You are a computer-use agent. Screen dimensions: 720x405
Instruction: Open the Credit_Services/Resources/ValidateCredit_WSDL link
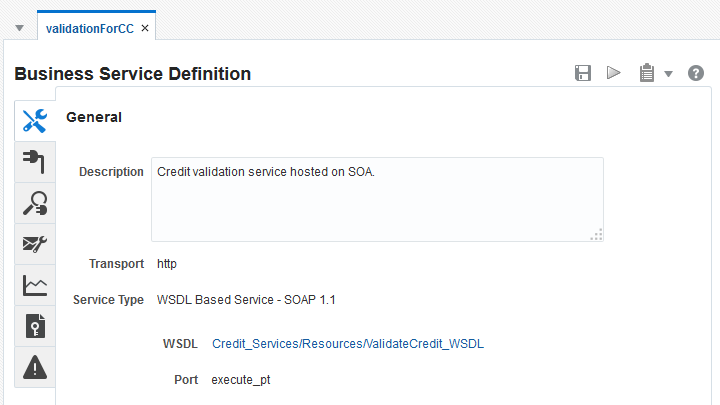click(x=347, y=344)
